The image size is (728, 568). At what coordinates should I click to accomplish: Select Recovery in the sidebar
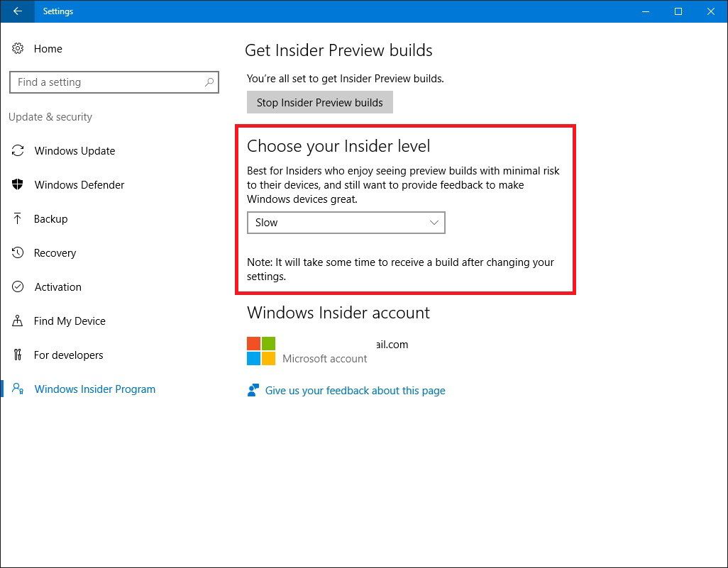point(55,253)
